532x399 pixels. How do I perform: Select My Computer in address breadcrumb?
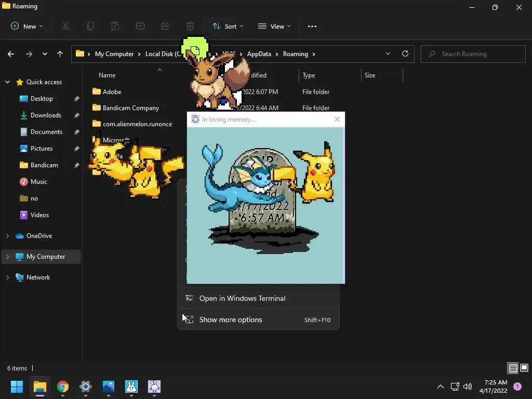(x=114, y=54)
